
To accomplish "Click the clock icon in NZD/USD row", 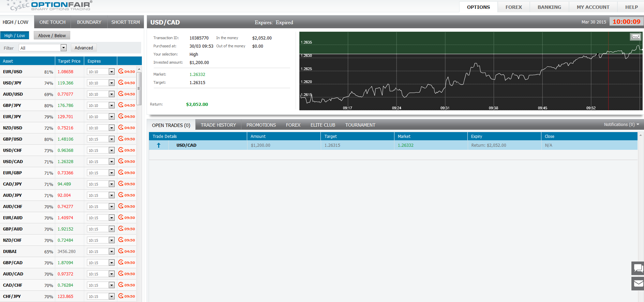I will point(121,127).
